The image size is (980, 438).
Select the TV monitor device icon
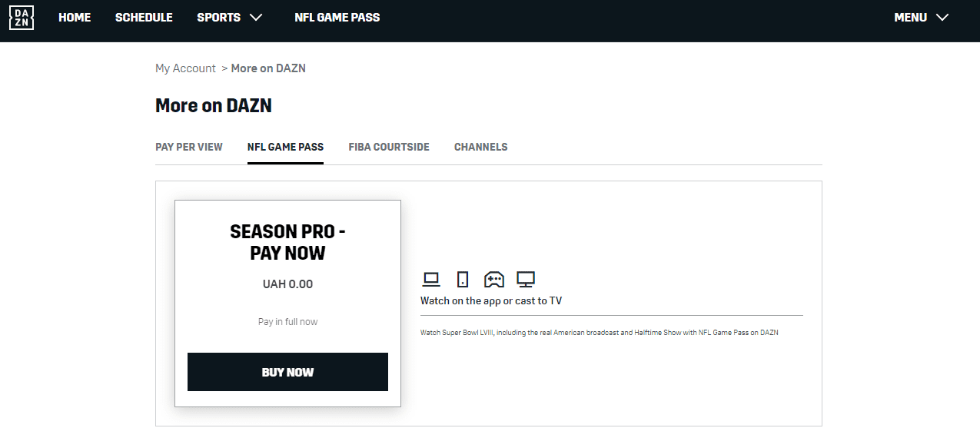coord(526,279)
